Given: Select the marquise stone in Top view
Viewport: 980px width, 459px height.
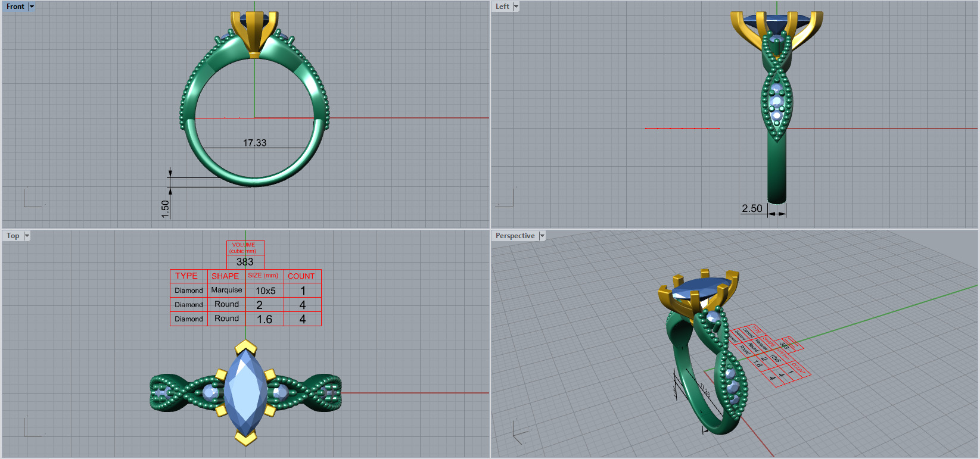Looking at the screenshot, I should pos(247,392).
